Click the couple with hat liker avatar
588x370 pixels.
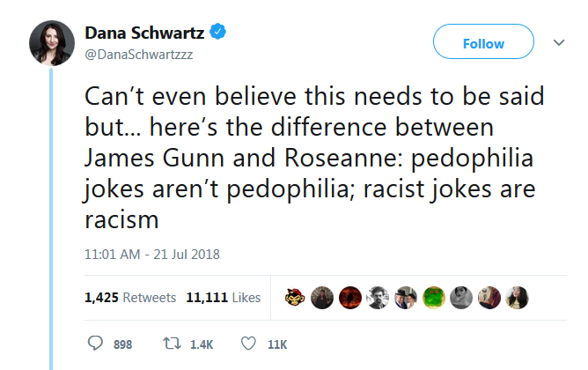pos(406,298)
